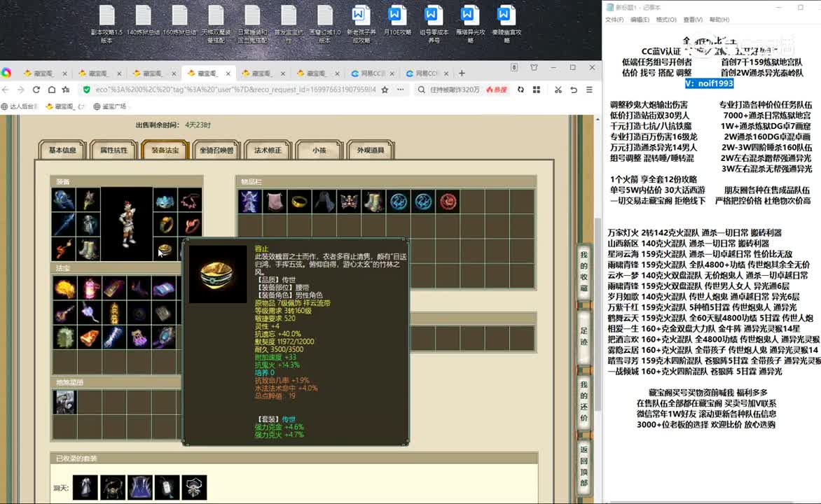Select the first 洞天 set icon
821x504 pixels.
click(85, 488)
